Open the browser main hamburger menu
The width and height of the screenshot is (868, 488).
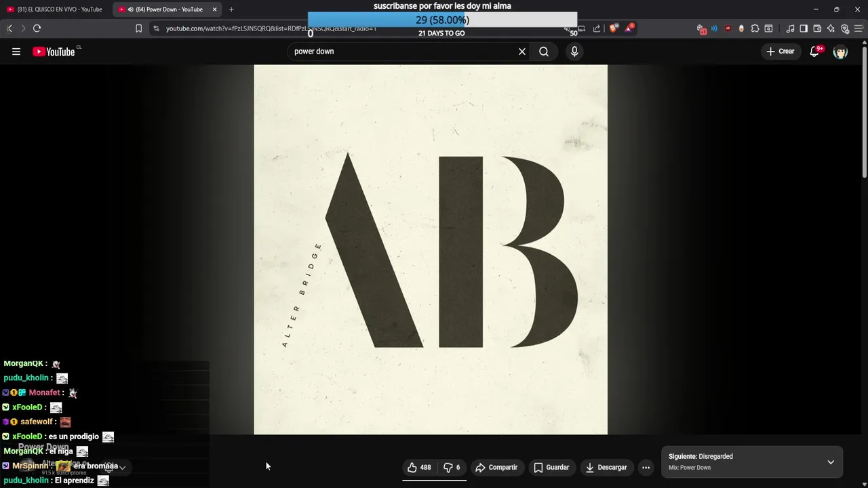(859, 28)
